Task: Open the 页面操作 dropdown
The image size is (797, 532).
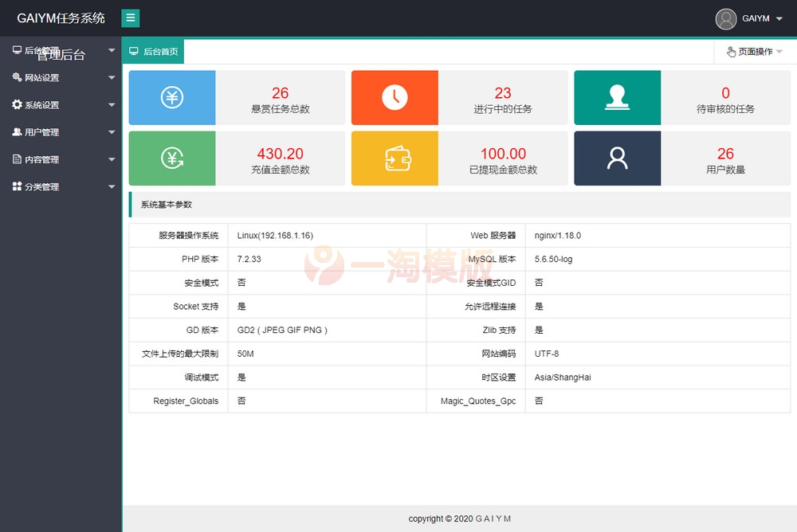Action: coord(753,50)
